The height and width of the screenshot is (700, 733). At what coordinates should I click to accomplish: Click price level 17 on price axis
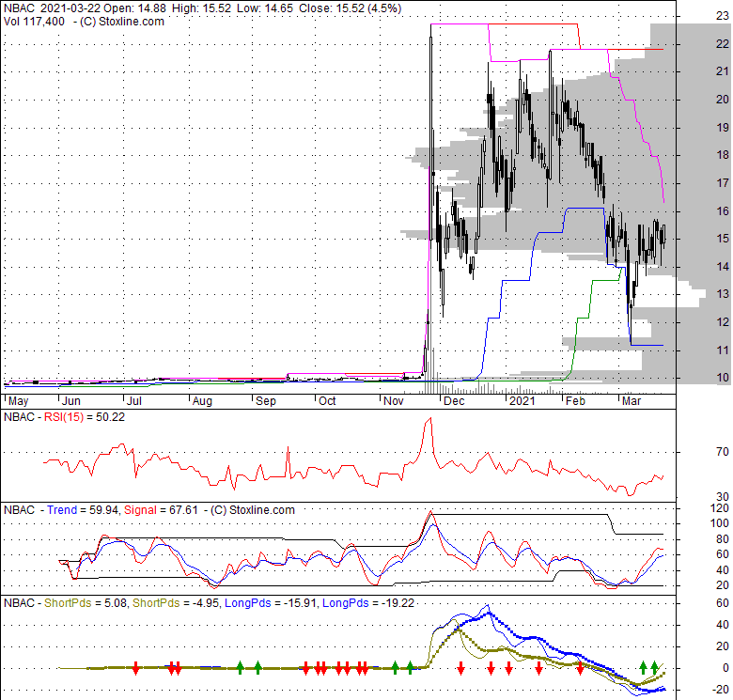(723, 182)
